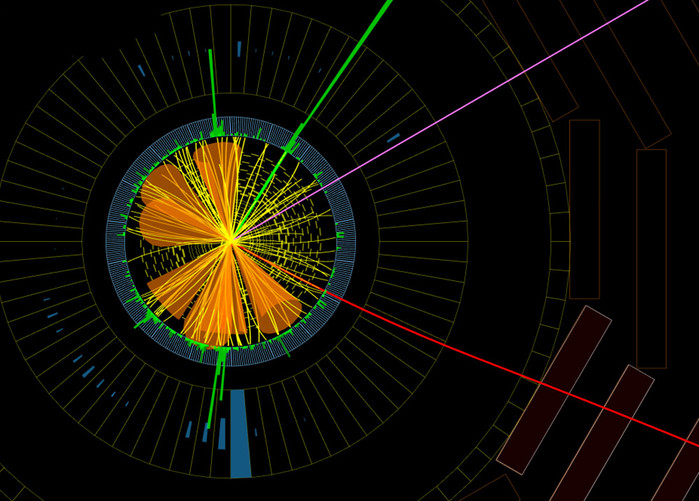699x501 pixels.
Task: Click the red muon track line
Action: click(465, 344)
